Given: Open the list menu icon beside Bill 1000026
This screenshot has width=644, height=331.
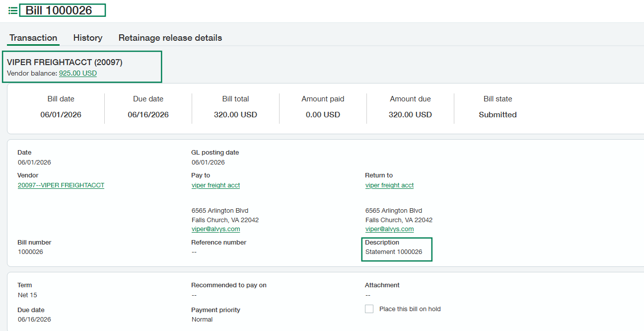Looking at the screenshot, I should pyautogui.click(x=13, y=10).
